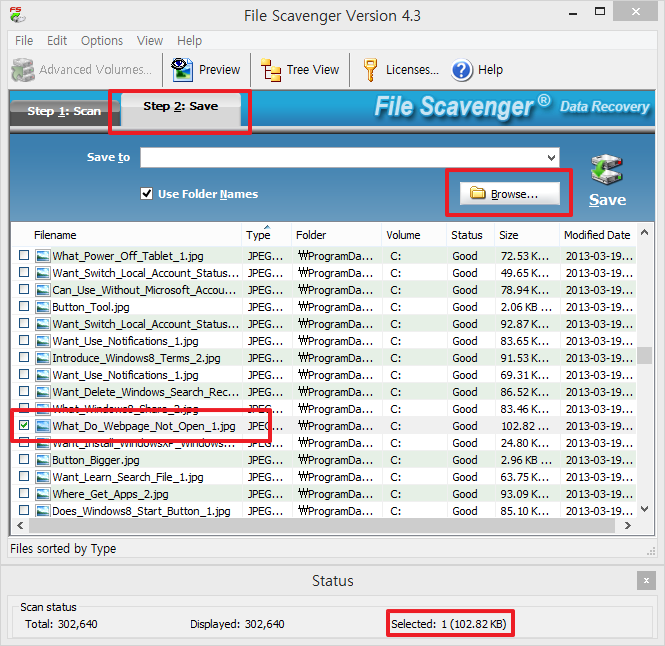The height and width of the screenshot is (646, 665).
Task: Switch to the Step 1: Scan tab
Action: pos(64,112)
